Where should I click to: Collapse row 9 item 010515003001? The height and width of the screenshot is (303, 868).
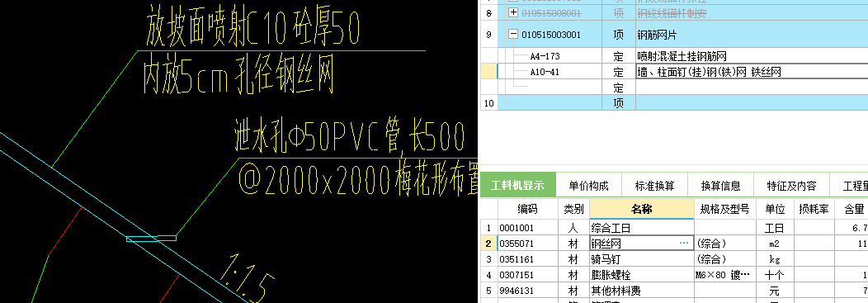pos(512,35)
